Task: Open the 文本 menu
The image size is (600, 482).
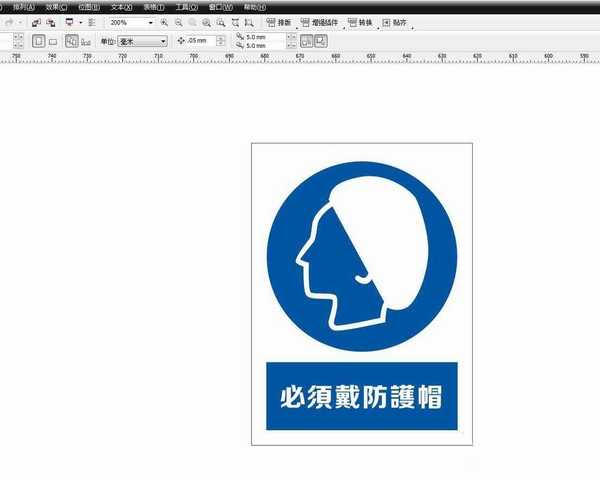Action: click(120, 6)
